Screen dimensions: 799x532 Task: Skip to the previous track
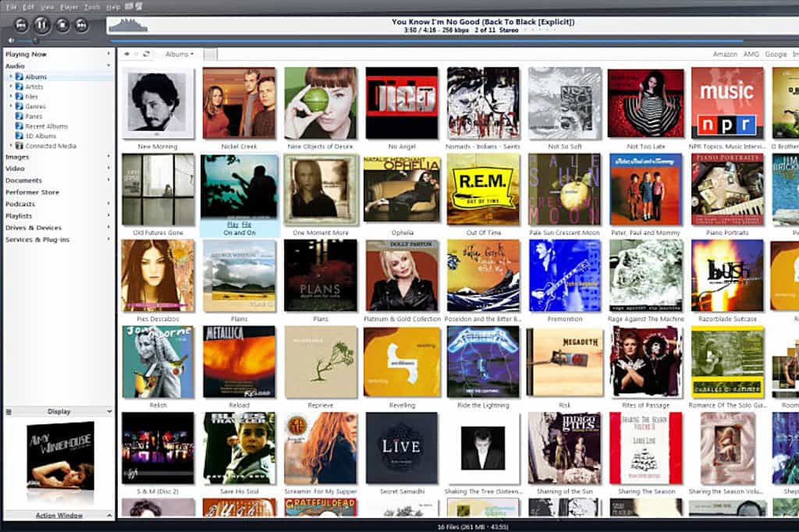pyautogui.click(x=21, y=24)
